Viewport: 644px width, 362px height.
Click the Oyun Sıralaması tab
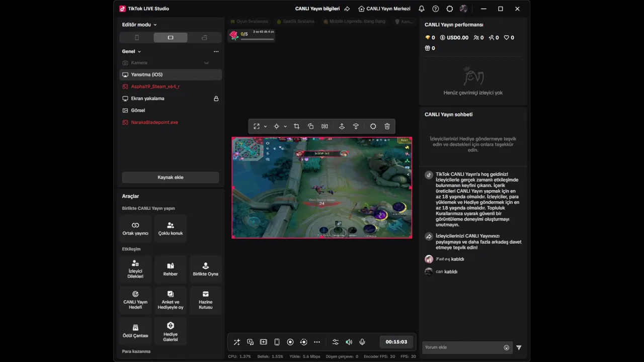point(250,22)
